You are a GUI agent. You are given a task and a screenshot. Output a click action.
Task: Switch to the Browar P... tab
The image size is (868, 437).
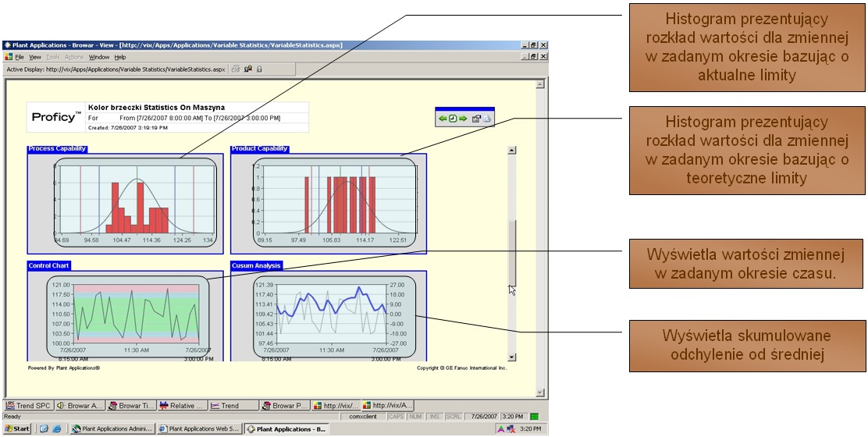coord(285,406)
